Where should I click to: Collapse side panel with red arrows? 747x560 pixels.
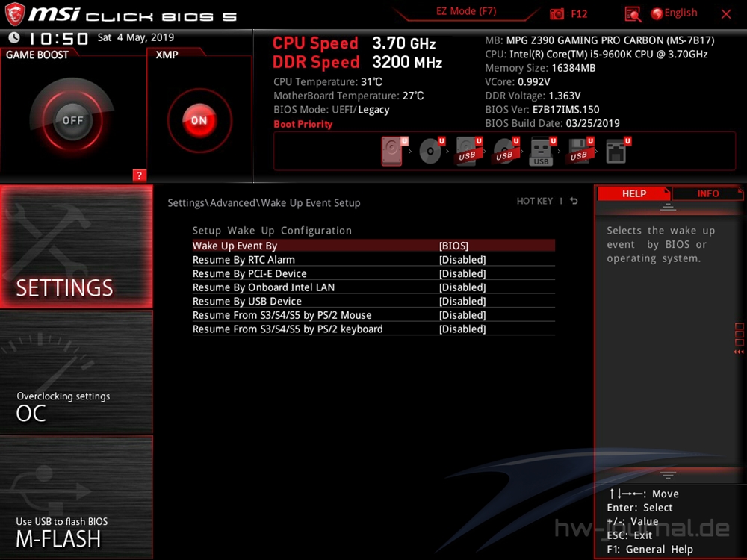point(739,352)
